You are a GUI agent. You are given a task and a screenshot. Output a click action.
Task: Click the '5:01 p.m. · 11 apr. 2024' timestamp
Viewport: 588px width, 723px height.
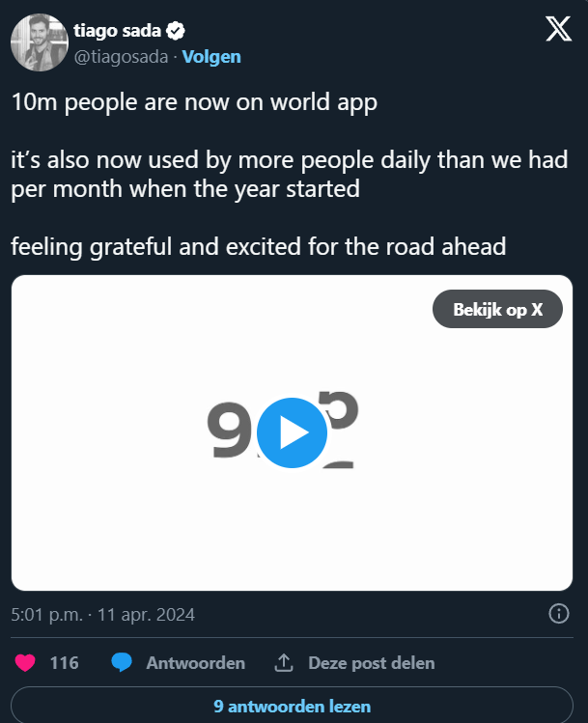[x=103, y=614]
